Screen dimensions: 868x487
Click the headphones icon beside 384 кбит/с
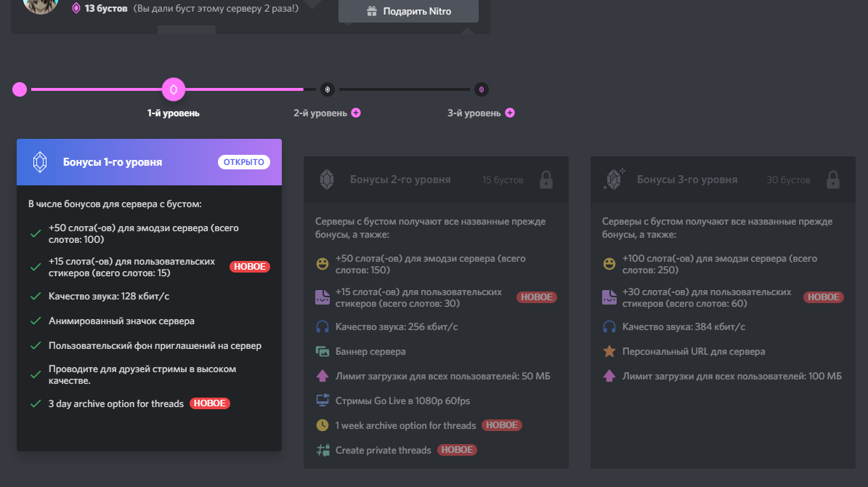pyautogui.click(x=609, y=327)
